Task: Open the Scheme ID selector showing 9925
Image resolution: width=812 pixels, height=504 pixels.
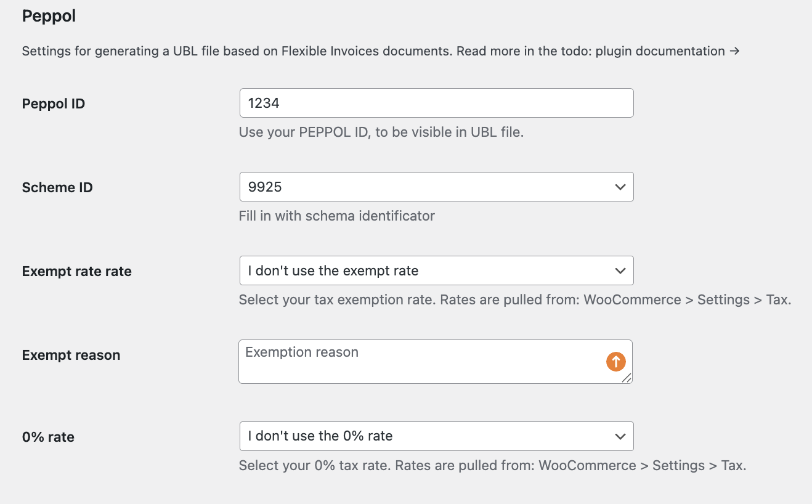Action: click(x=436, y=187)
